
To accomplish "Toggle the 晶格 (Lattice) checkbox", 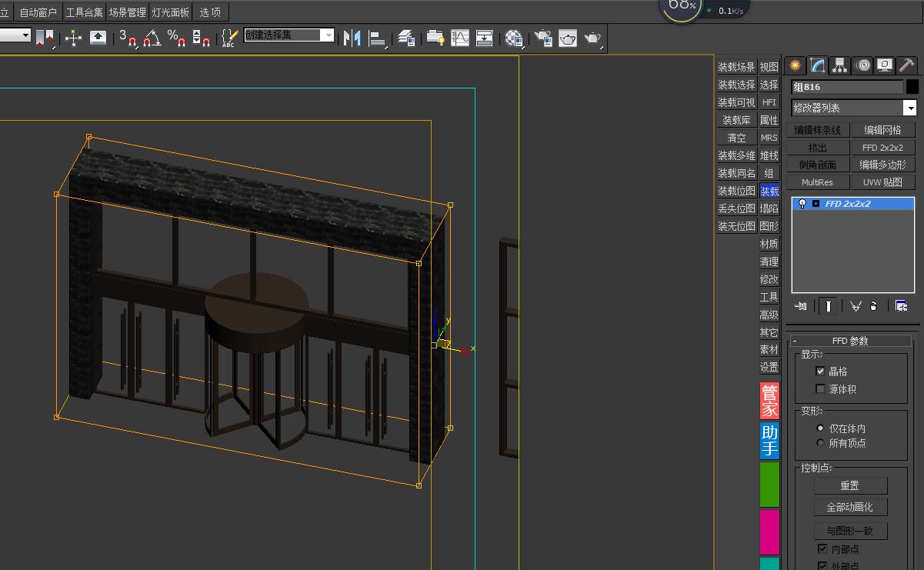I will tap(820, 371).
